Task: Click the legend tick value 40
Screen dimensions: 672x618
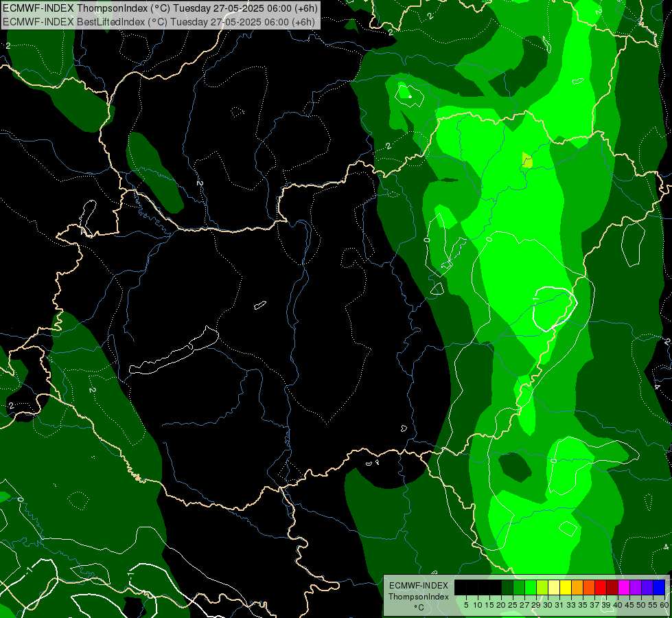Action: click(618, 605)
